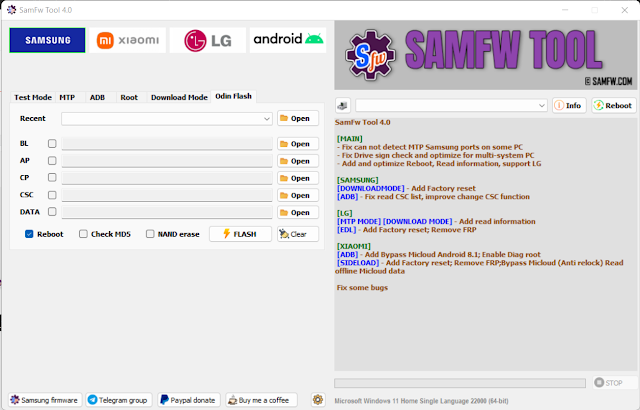The width and height of the screenshot is (640, 410).
Task: Select the Samsung brand button
Action: (47, 40)
